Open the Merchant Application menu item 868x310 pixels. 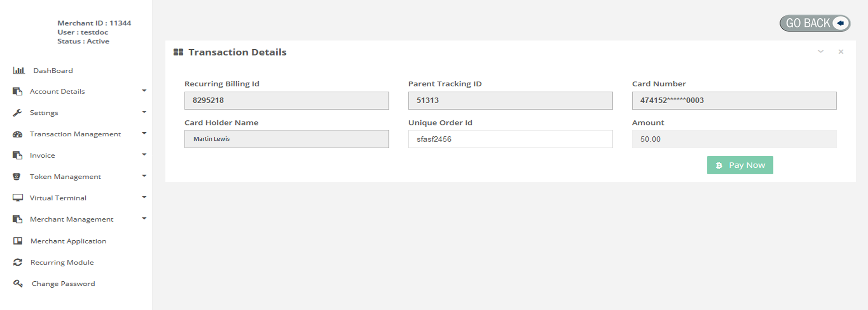coord(68,241)
